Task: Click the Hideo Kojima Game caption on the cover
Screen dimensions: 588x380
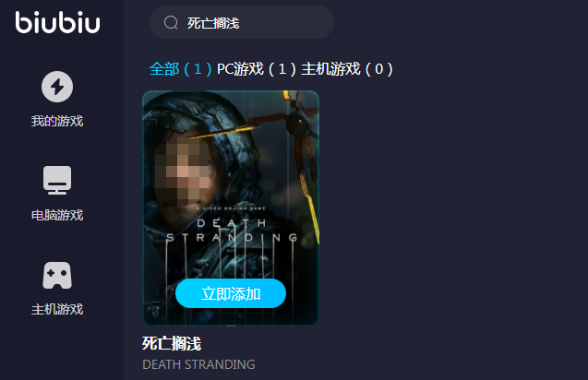Action: pos(231,208)
